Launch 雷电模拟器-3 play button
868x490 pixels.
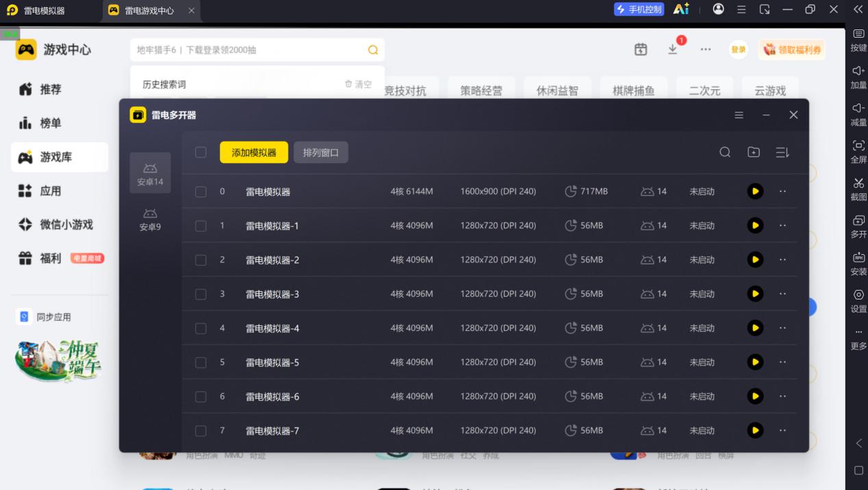pos(755,294)
